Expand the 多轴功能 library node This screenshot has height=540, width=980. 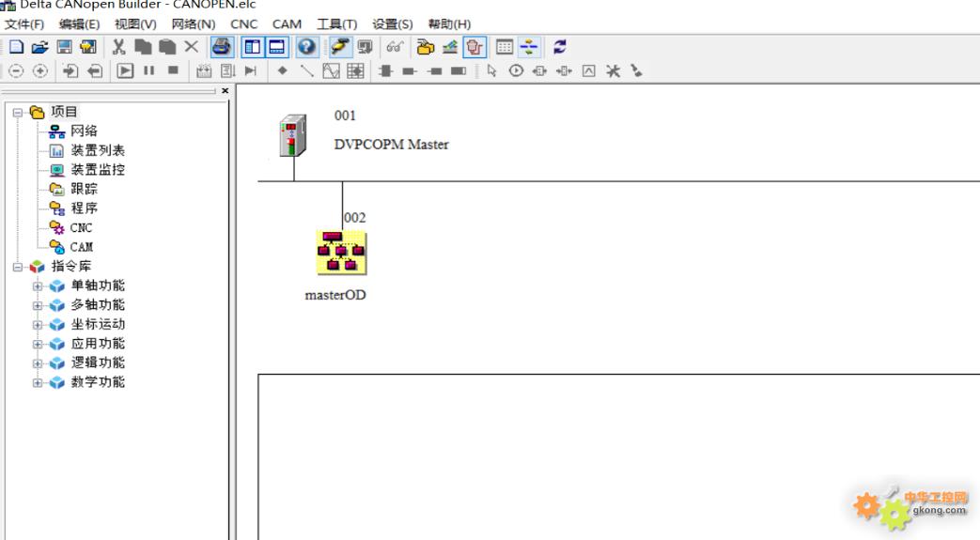(38, 305)
